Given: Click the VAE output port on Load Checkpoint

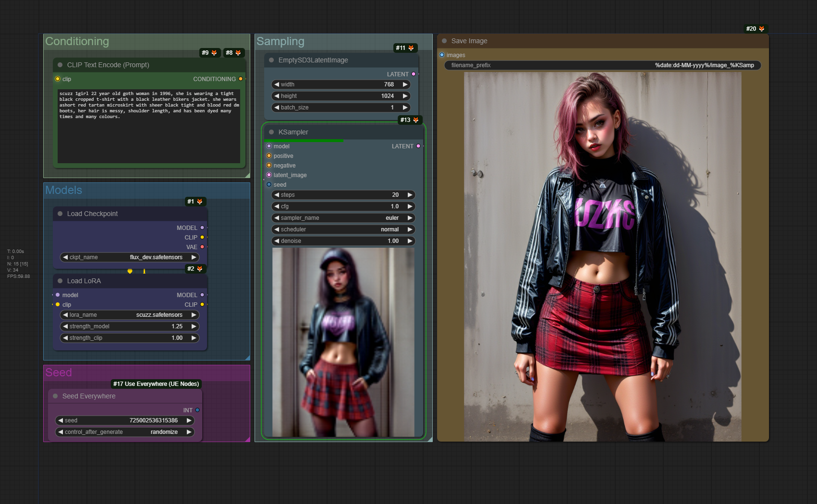Looking at the screenshot, I should pyautogui.click(x=202, y=247).
